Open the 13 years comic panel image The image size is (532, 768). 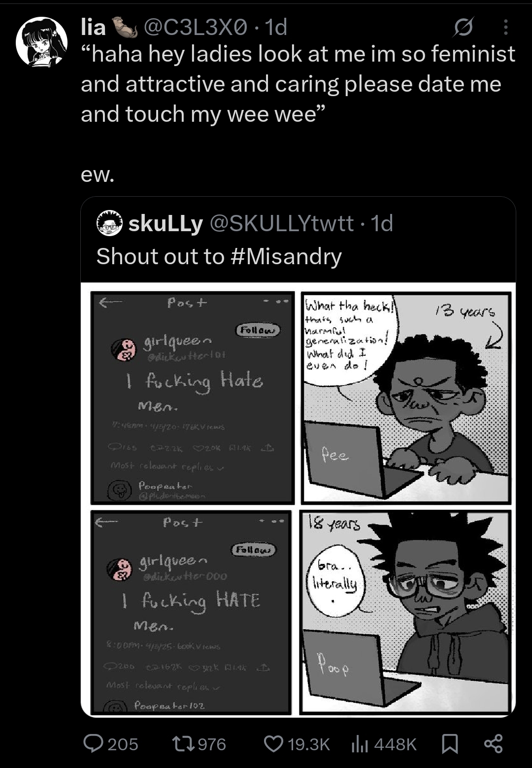pyautogui.click(x=406, y=398)
